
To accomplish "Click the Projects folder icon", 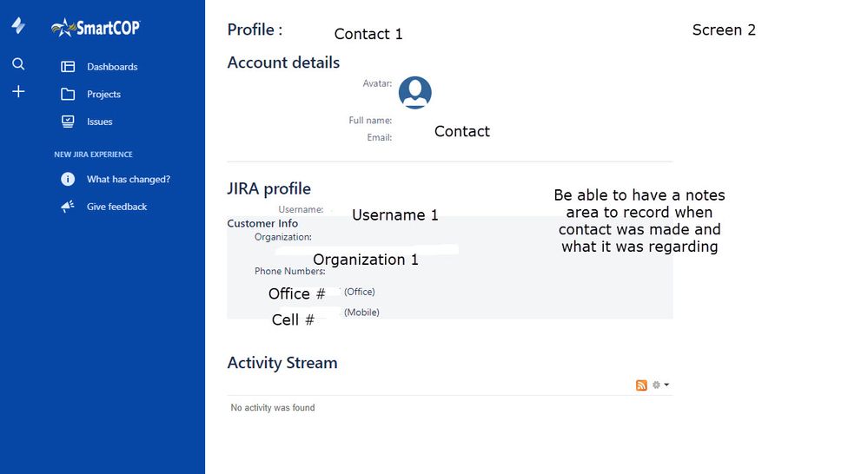I will click(x=68, y=94).
